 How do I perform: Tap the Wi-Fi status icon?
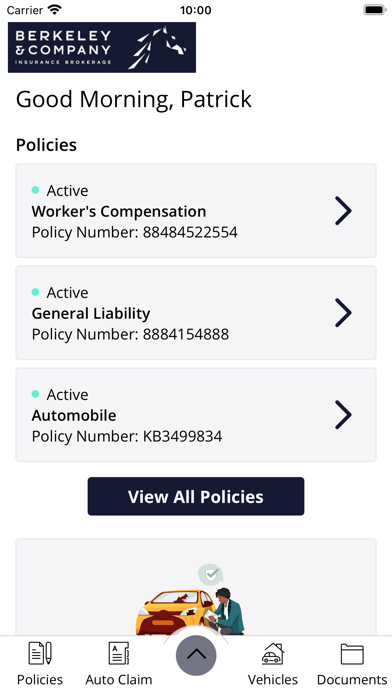[x=55, y=10]
